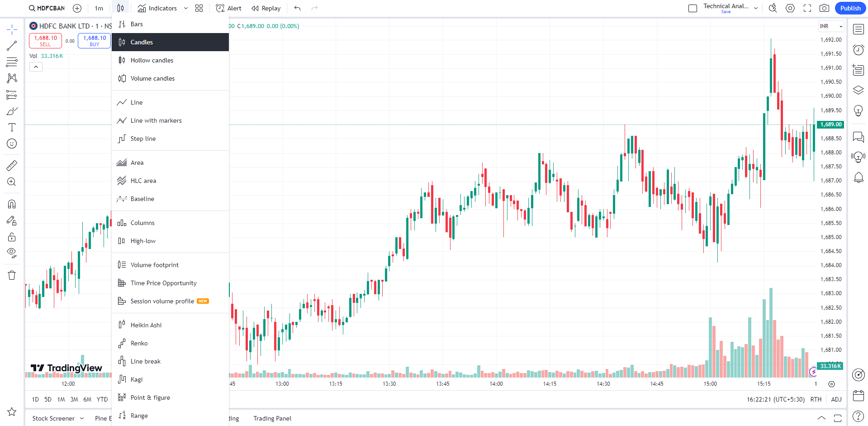Start bar Replay mode
This screenshot has width=868, height=426.
pos(266,8)
